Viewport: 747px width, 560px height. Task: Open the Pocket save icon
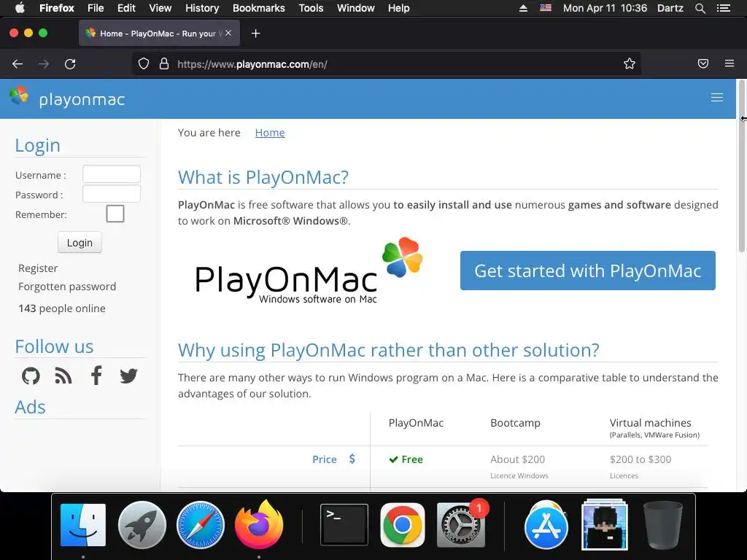[703, 63]
